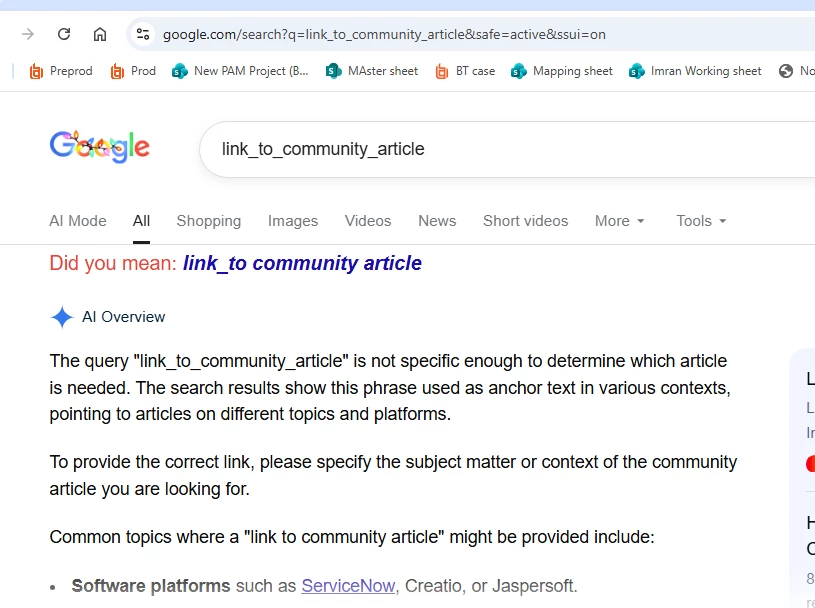This screenshot has width=815, height=608.
Task: Click the globe icon bookmark
Action: (x=786, y=71)
